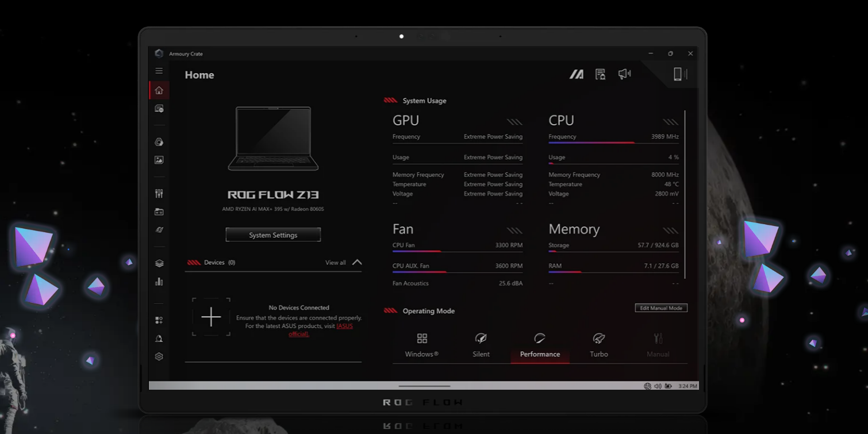Click the 25.6 dBA Fan Acoustics value
The height and width of the screenshot is (434, 868).
point(510,283)
